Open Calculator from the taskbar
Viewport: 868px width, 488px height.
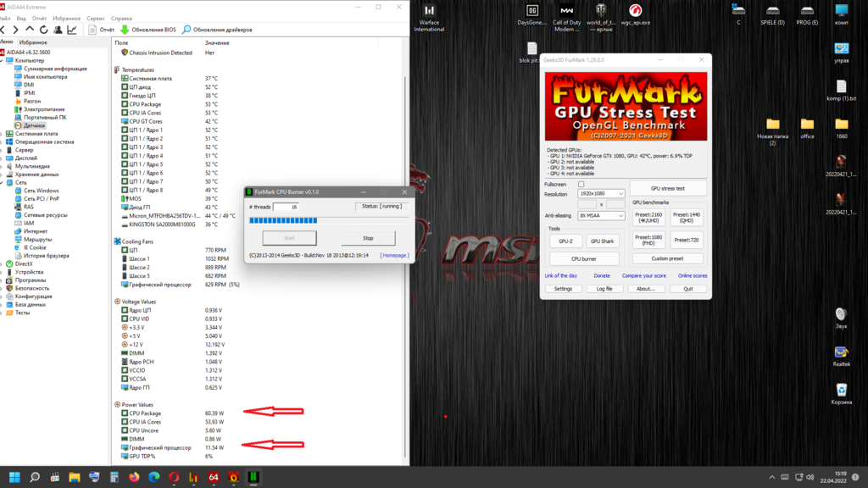pyautogui.click(x=114, y=477)
